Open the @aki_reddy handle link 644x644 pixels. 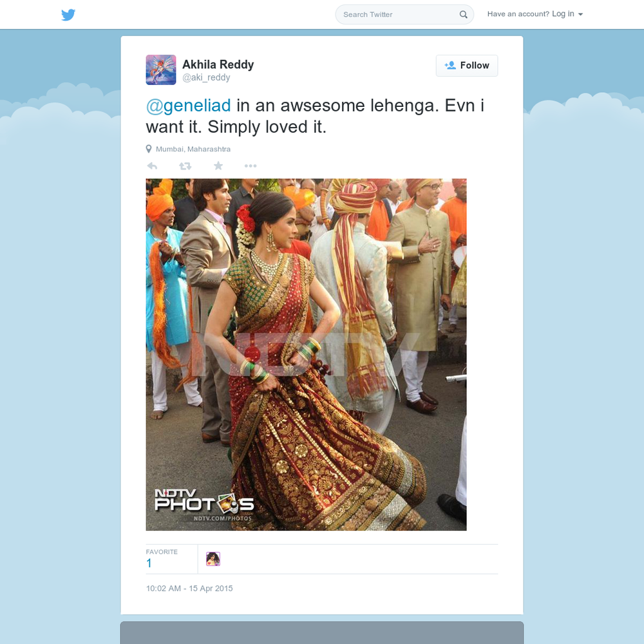click(206, 78)
